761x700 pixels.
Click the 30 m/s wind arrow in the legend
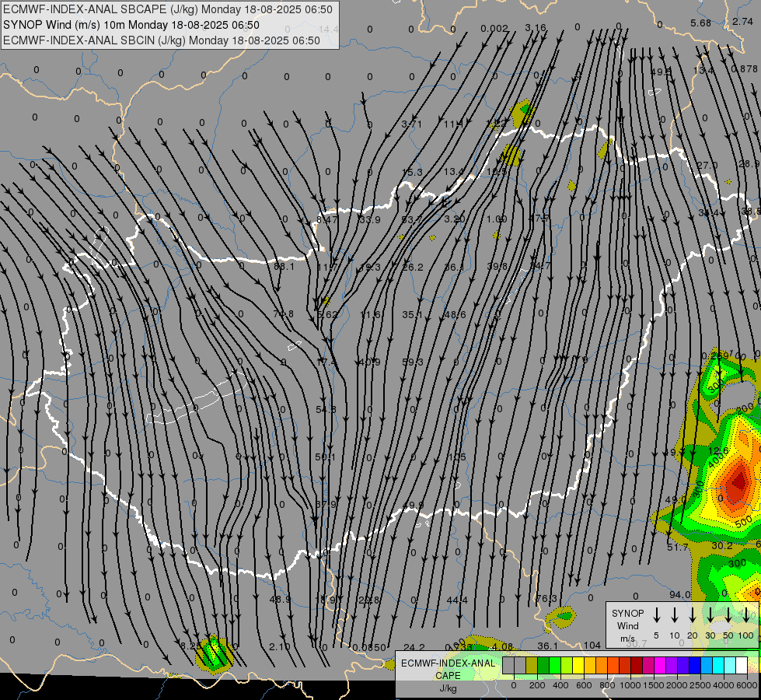[x=710, y=615]
